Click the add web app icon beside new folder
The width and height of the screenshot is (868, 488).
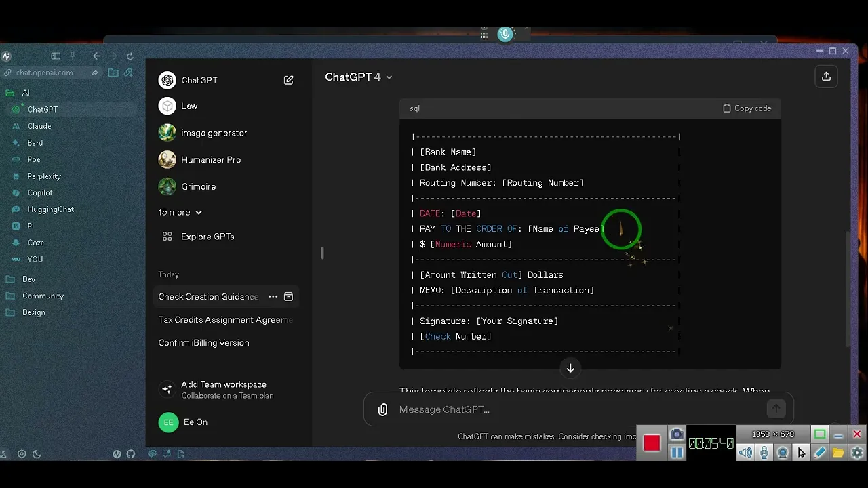(x=127, y=73)
